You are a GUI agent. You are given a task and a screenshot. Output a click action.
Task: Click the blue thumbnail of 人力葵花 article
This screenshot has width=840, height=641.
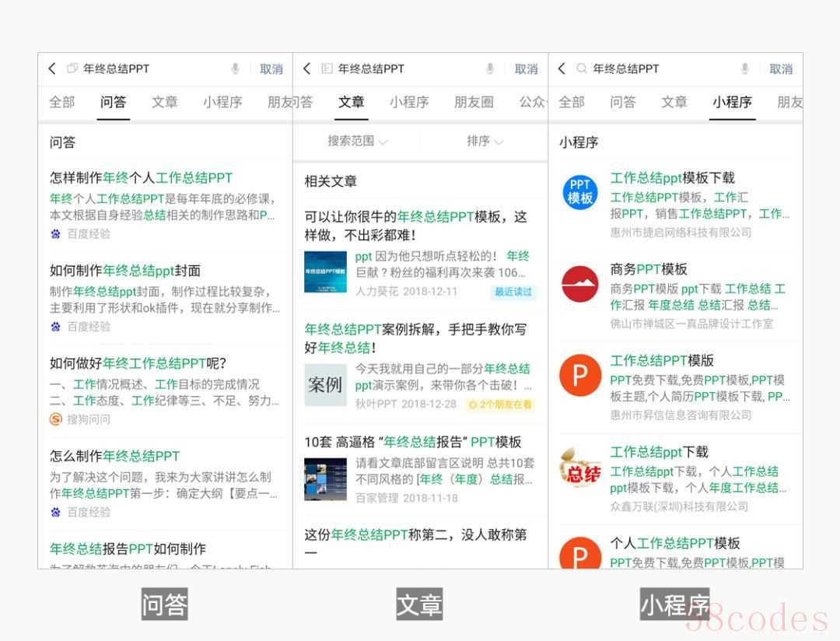(325, 271)
